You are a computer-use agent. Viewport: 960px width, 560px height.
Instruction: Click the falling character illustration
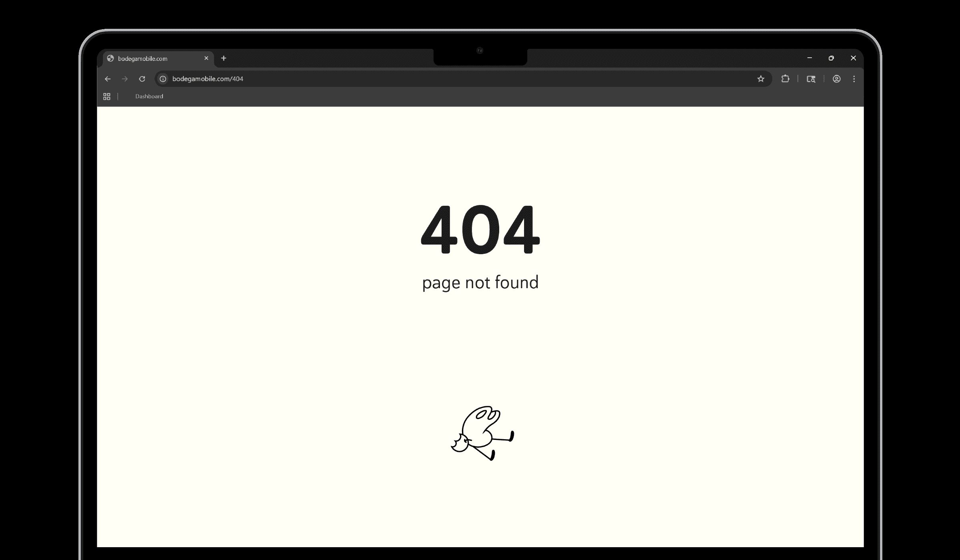pyautogui.click(x=482, y=433)
